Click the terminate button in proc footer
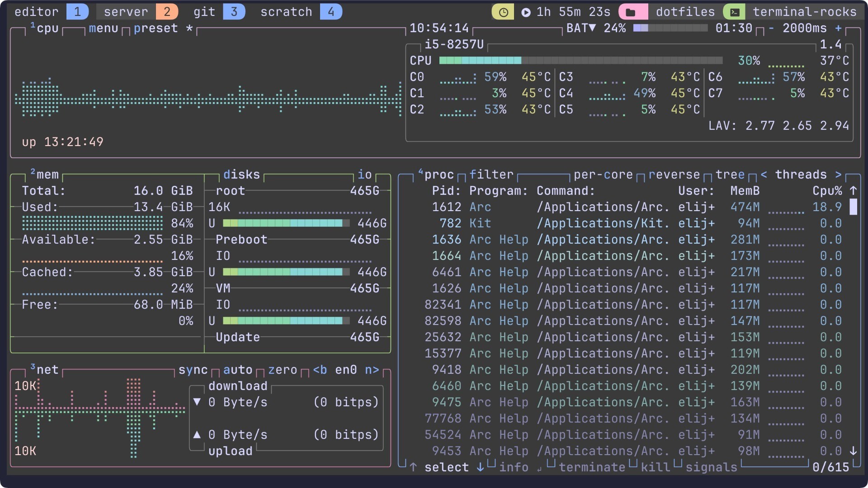The height and width of the screenshot is (488, 868). tap(592, 467)
